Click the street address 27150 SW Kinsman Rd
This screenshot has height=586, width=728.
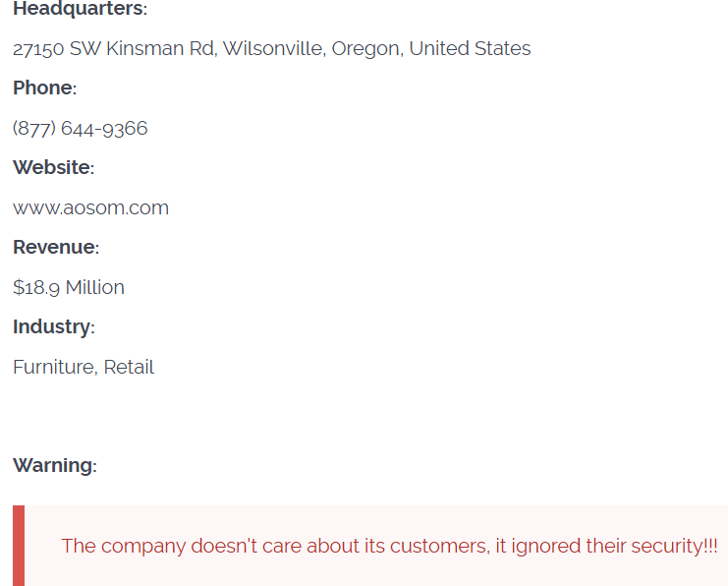[x=114, y=48]
